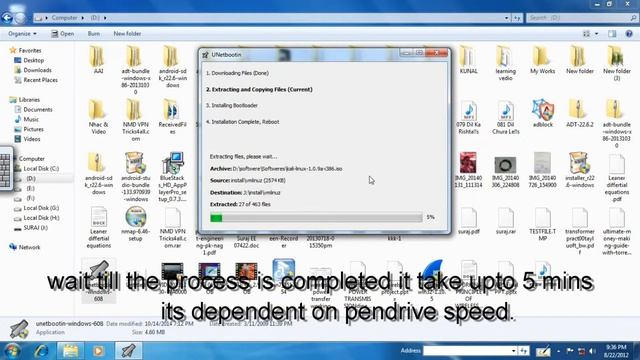Click the taskbar clock showing 9:36 PM

[616, 351]
